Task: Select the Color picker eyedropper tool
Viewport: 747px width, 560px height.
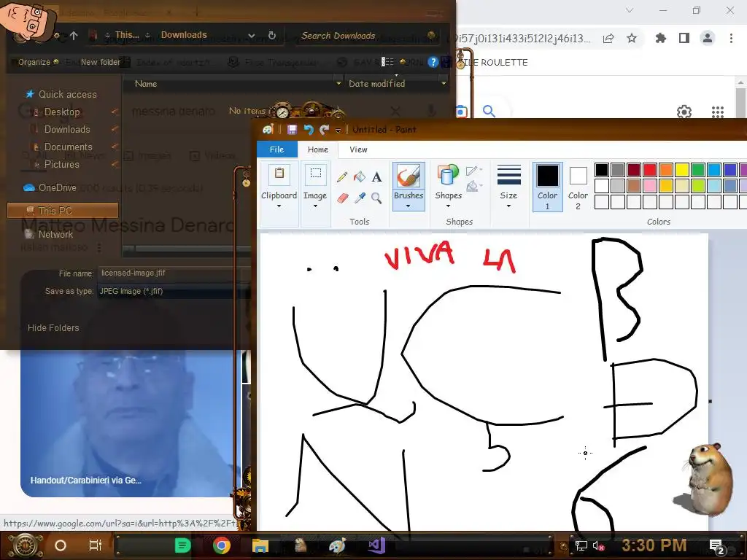Action: (x=359, y=198)
